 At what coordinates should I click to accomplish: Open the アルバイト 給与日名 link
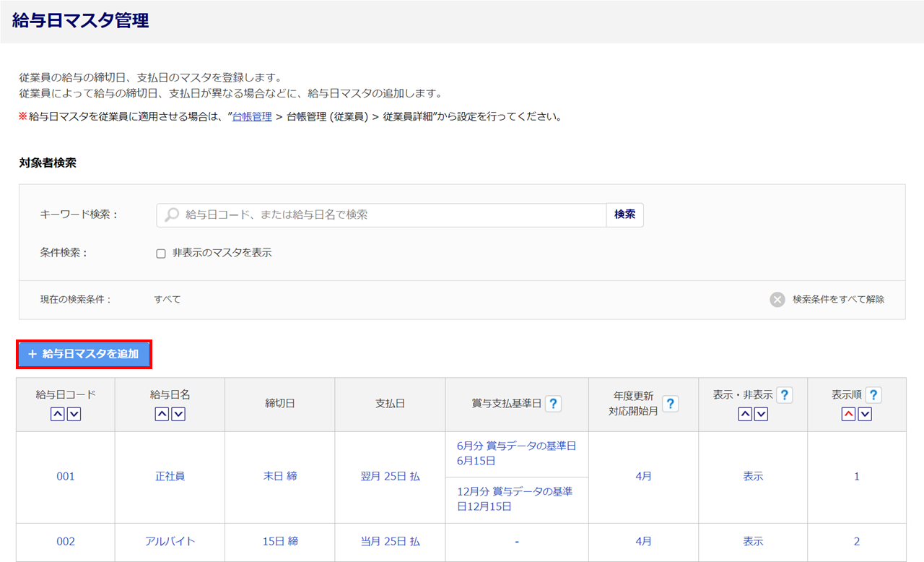pos(170,541)
